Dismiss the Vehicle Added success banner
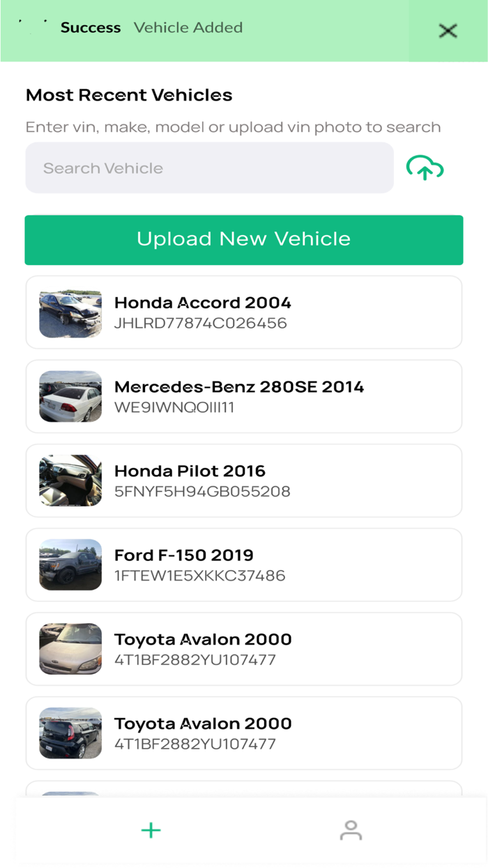The height and width of the screenshot is (868, 488). [x=447, y=31]
